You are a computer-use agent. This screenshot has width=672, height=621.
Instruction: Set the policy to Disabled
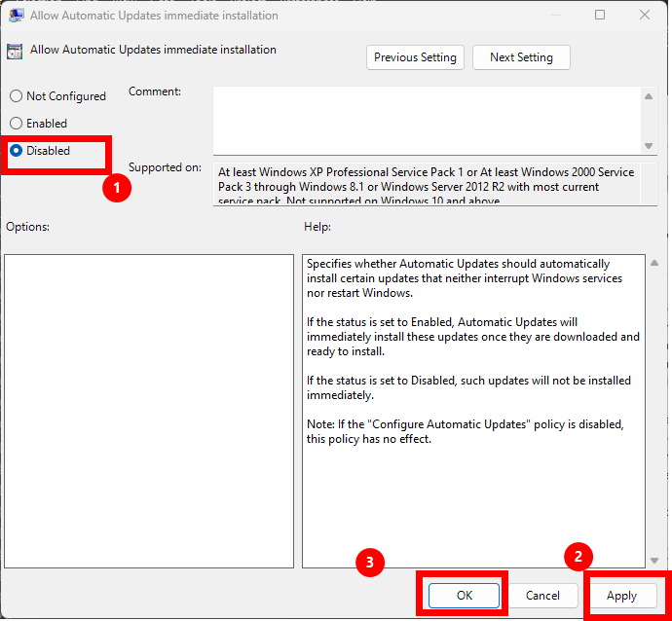pos(16,151)
